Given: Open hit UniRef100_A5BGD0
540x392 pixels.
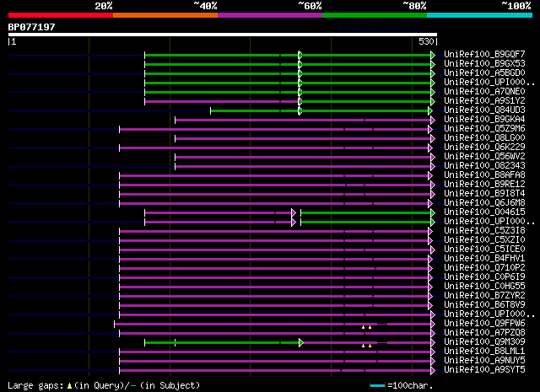Looking at the screenshot, I should coord(484,73).
